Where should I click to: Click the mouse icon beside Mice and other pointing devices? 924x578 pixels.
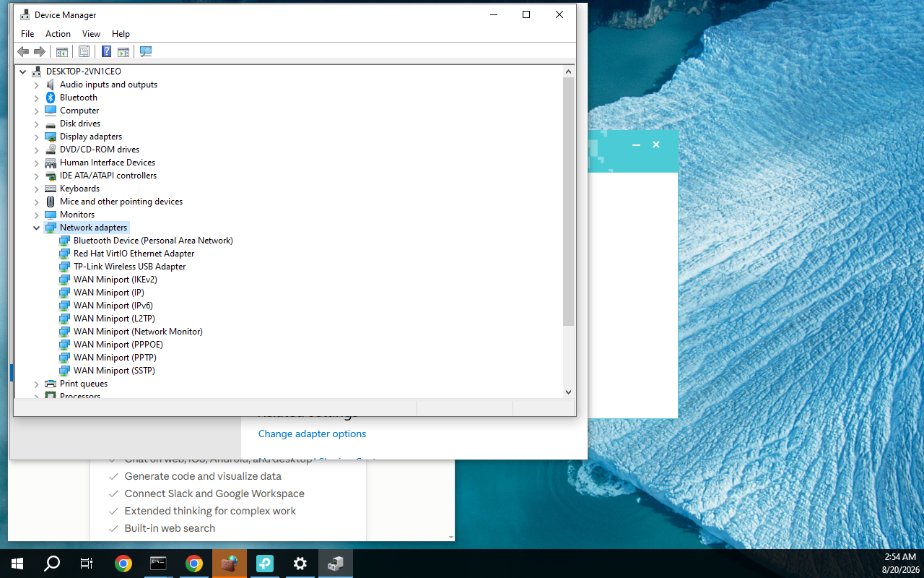pos(51,202)
